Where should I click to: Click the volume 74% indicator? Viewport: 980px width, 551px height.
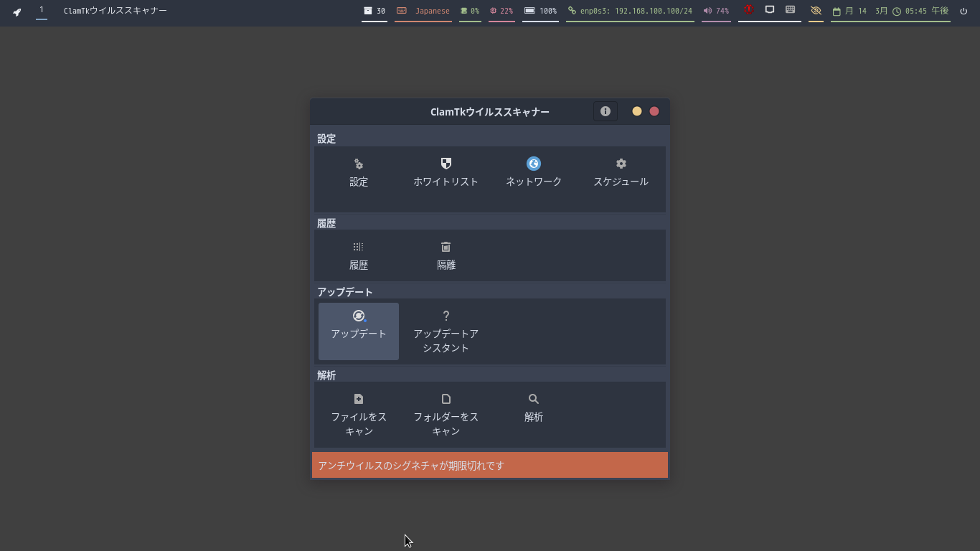coord(716,11)
